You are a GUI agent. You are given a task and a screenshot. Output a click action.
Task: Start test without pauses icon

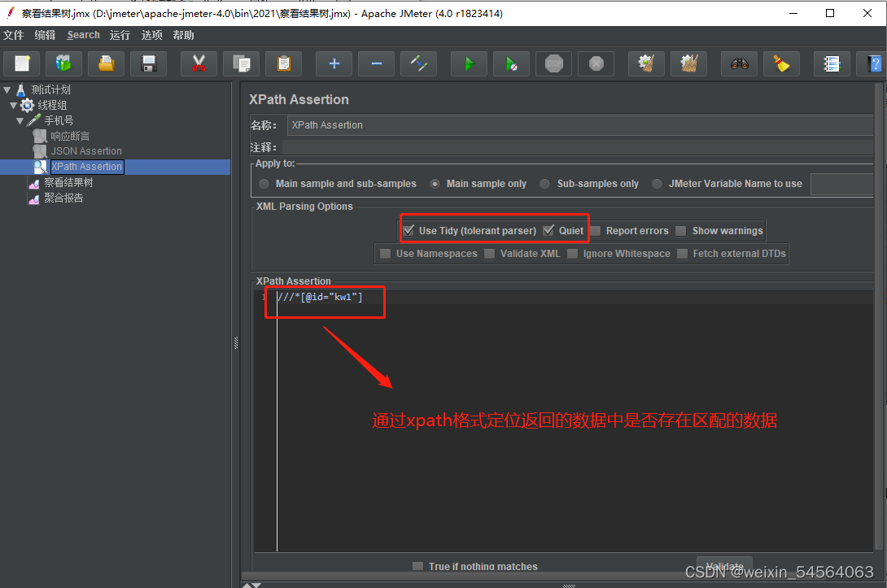[x=511, y=63]
